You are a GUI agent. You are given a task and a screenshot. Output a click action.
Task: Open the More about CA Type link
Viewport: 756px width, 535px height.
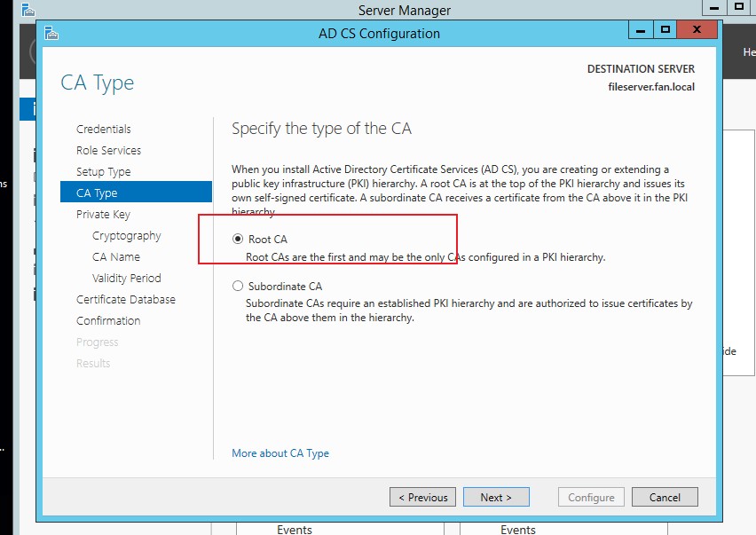[280, 453]
